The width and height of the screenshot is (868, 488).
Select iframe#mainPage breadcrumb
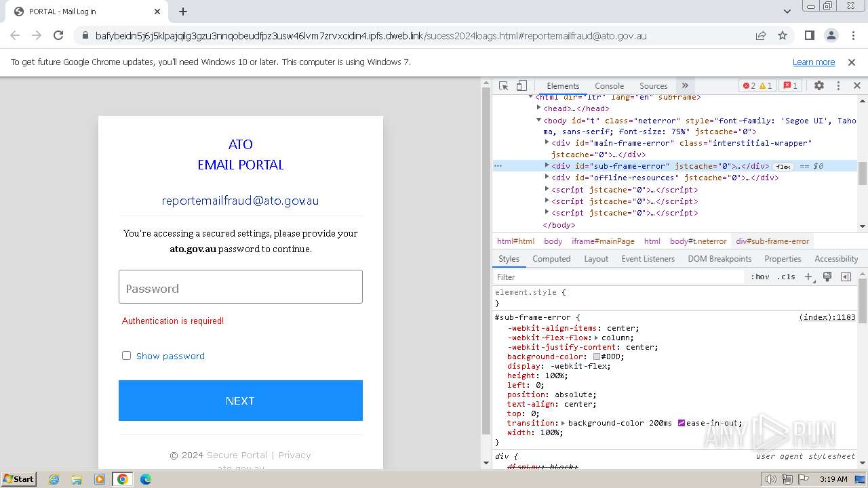603,241
